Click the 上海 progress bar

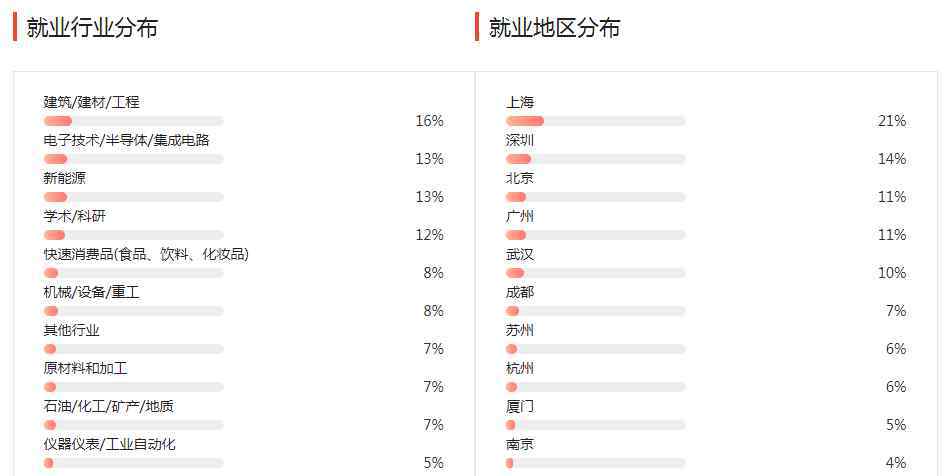(595, 121)
